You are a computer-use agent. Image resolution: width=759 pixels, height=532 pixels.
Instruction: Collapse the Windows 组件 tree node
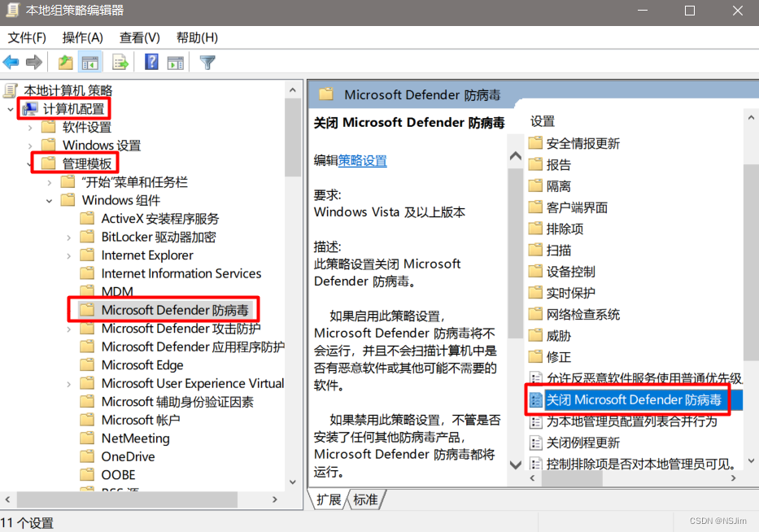[x=50, y=201]
